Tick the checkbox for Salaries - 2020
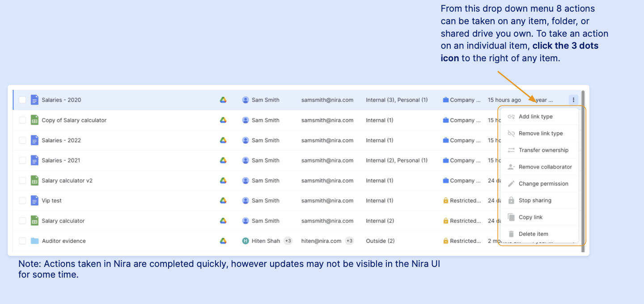644x304 pixels. point(22,100)
